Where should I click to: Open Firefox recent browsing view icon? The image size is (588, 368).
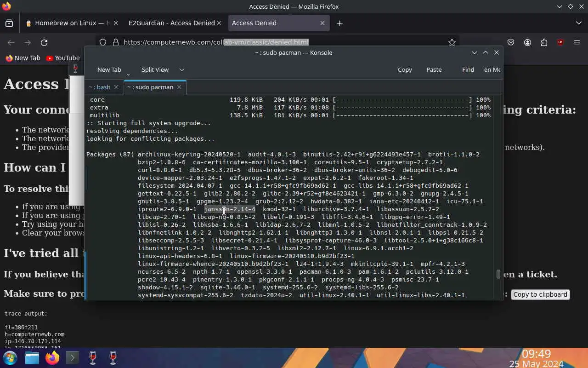tap(9, 23)
